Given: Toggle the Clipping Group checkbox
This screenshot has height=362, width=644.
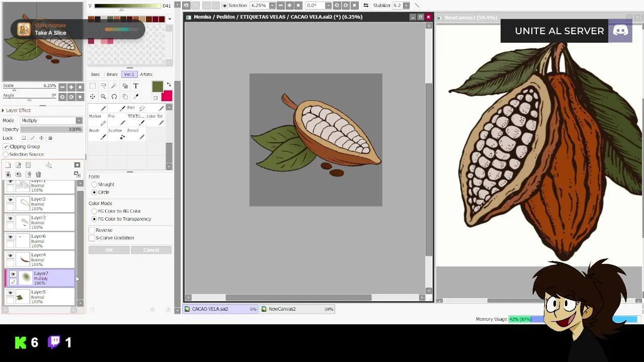Looking at the screenshot, I should point(6,146).
